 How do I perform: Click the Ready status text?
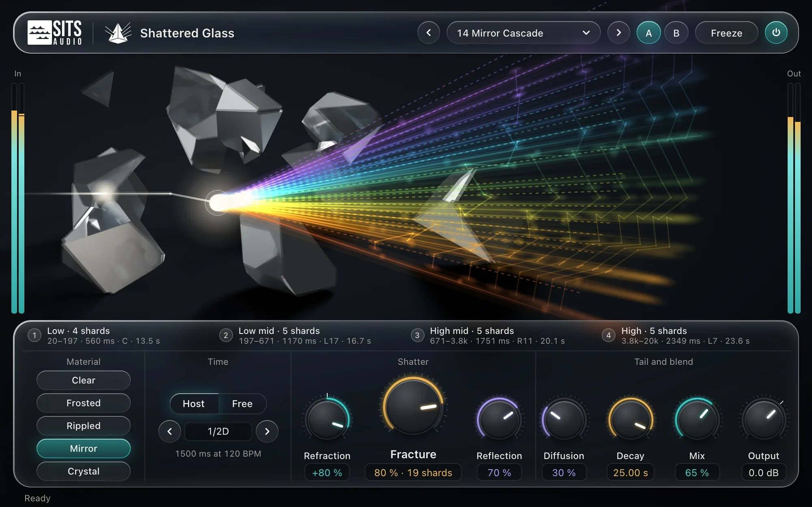(x=37, y=498)
